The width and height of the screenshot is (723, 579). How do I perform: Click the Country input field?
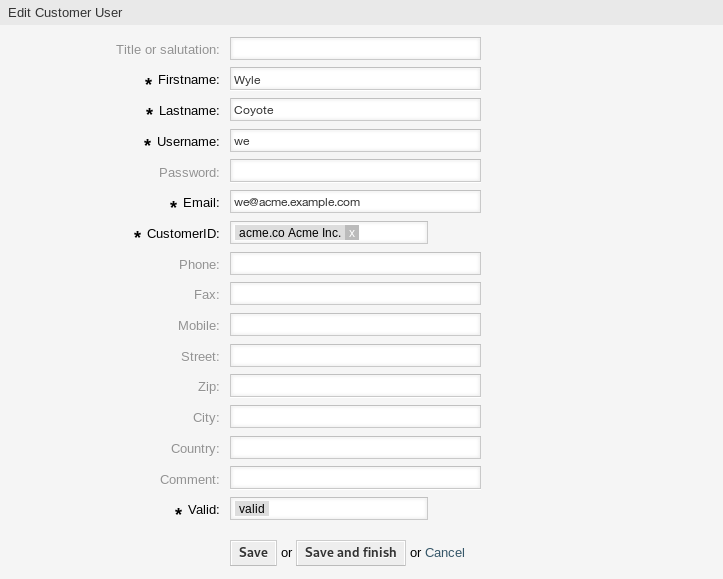(x=356, y=448)
